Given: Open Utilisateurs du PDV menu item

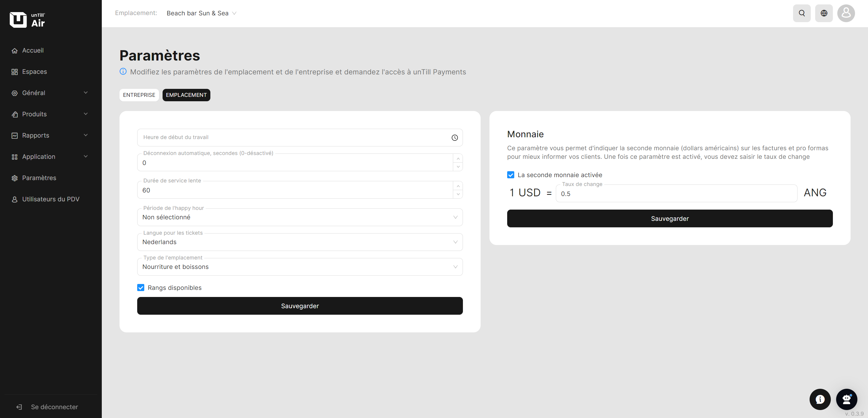Looking at the screenshot, I should pyautogui.click(x=50, y=199).
